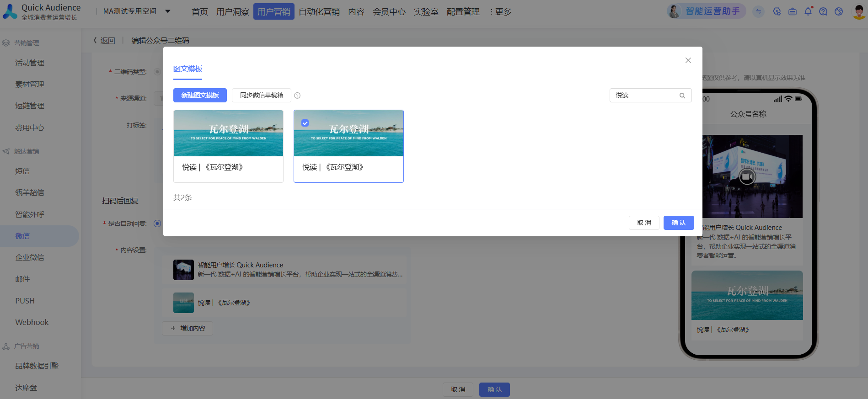Select the unchecked 瓦尔登湖 template card

click(228, 146)
